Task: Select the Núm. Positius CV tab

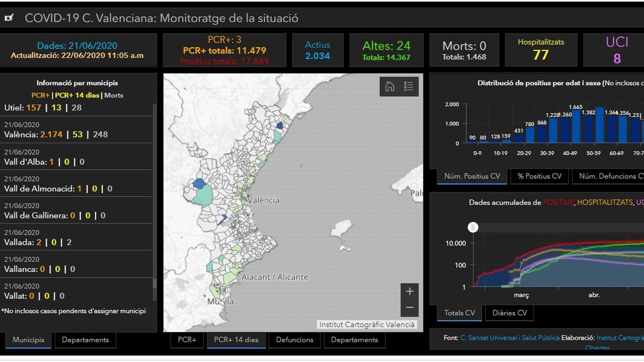Action: pos(472,176)
